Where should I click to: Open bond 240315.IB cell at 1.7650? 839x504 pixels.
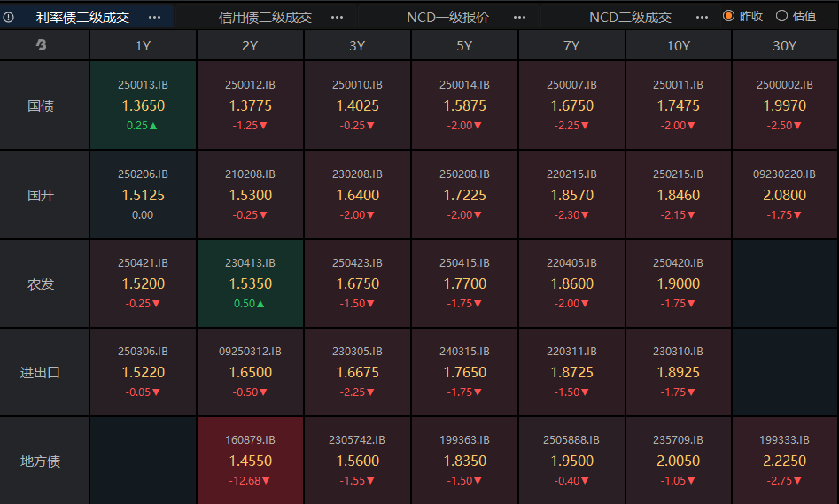click(464, 372)
